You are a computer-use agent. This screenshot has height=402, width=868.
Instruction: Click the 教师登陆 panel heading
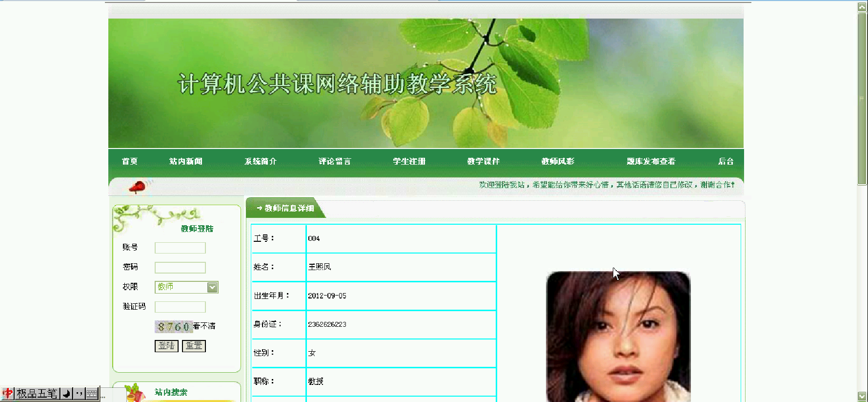[197, 229]
